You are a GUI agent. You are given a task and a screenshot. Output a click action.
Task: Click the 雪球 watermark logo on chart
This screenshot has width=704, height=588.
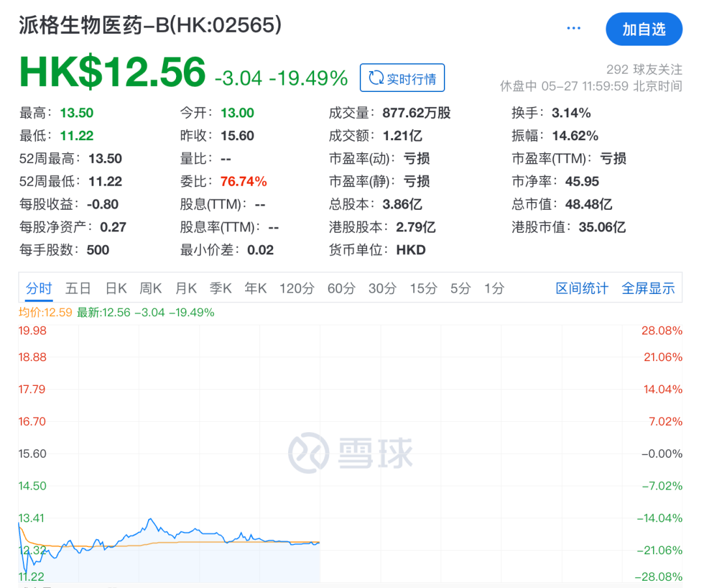(351, 452)
